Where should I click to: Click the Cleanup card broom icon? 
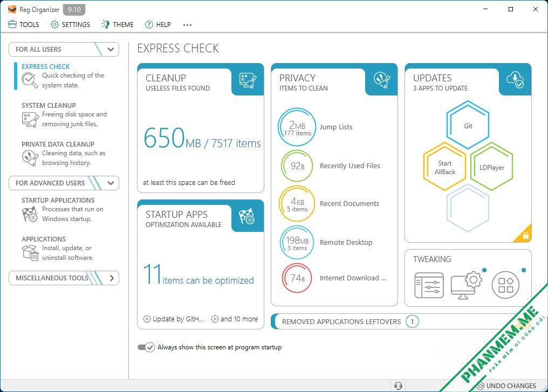[x=248, y=80]
